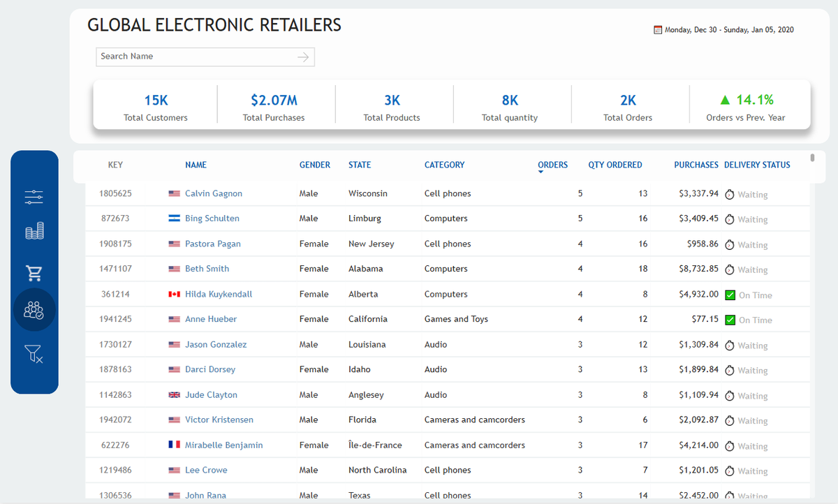Click into the Search Name field
The height and width of the screenshot is (504, 838).
pos(197,57)
